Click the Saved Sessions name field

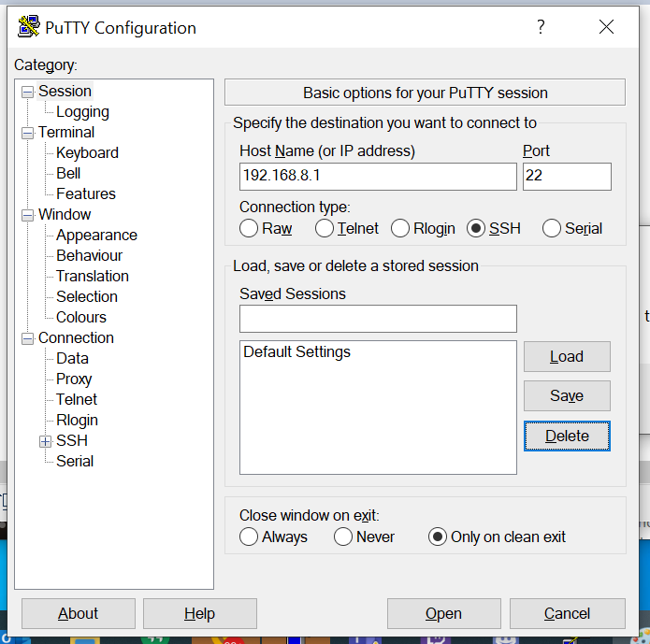[x=378, y=319]
